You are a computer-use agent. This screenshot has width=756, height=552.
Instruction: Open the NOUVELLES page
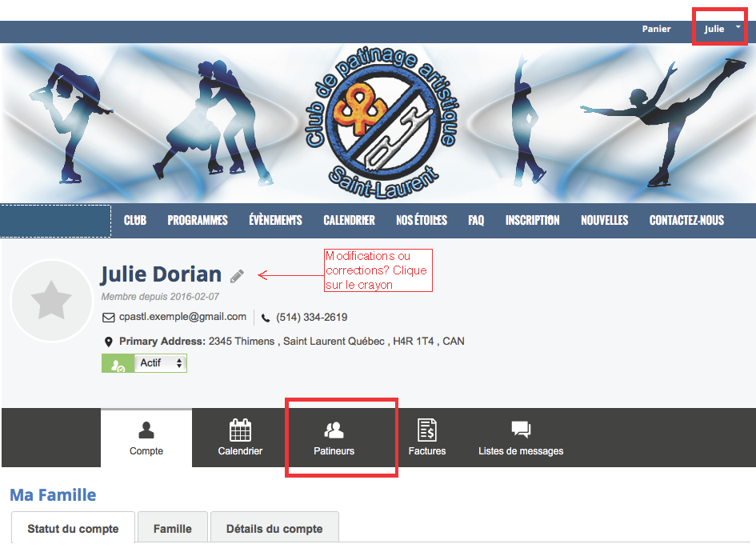[604, 220]
